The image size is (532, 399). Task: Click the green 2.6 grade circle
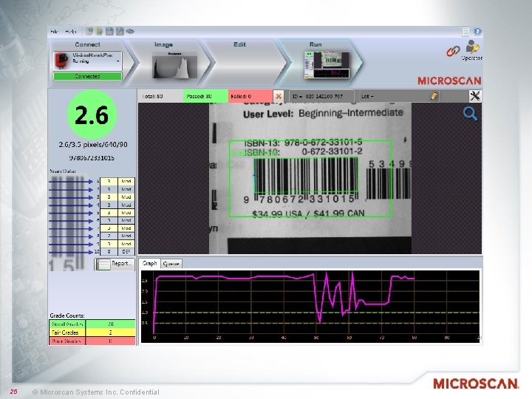[92, 115]
